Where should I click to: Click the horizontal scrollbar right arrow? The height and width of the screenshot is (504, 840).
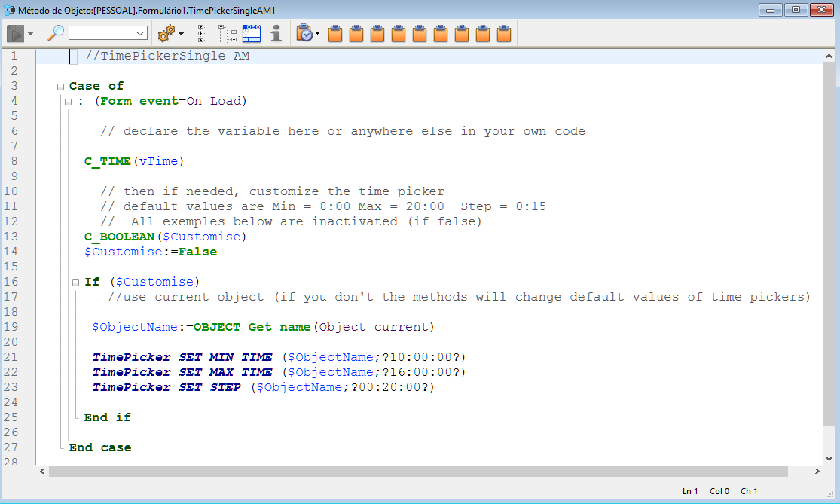tap(819, 471)
